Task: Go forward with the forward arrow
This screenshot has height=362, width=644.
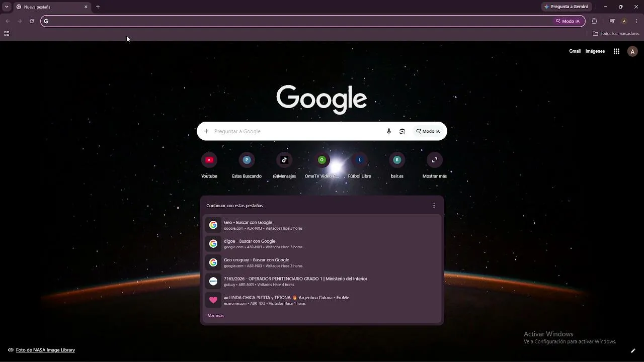Action: pos(20,21)
